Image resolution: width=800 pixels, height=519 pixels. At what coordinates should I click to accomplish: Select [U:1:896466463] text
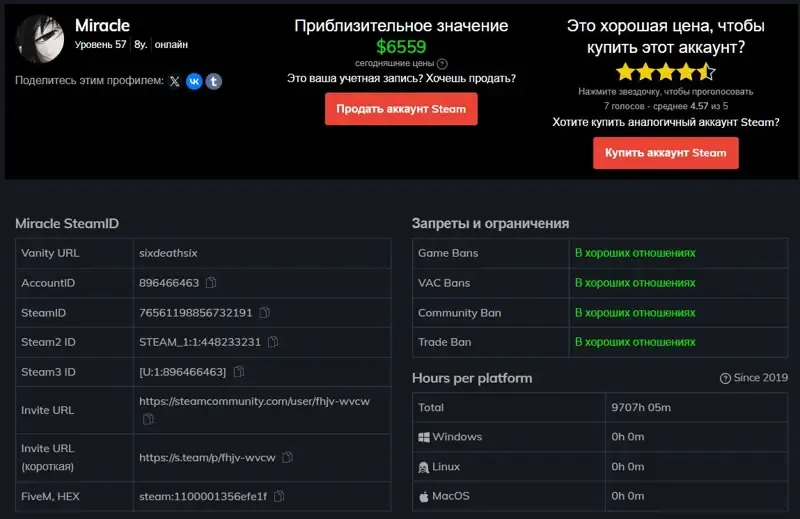tap(183, 372)
